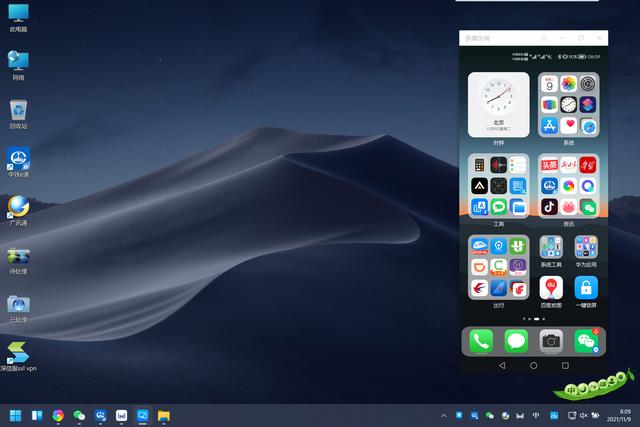This screenshot has width=640, height=427.
Task: Open the 出行 app folder on phone
Action: (x=499, y=266)
